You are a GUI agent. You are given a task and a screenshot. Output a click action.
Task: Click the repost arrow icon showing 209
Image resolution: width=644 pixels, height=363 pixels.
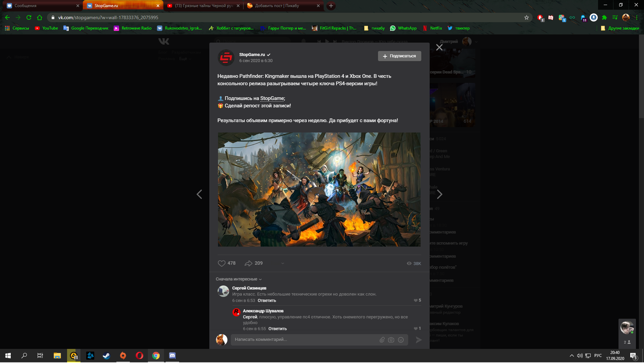(x=249, y=264)
